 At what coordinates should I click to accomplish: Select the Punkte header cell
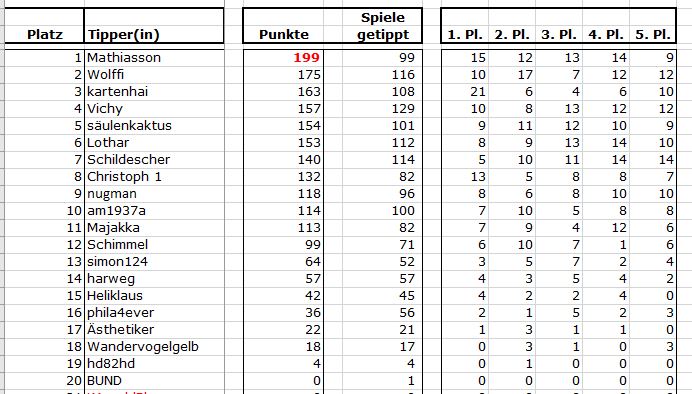(x=283, y=26)
